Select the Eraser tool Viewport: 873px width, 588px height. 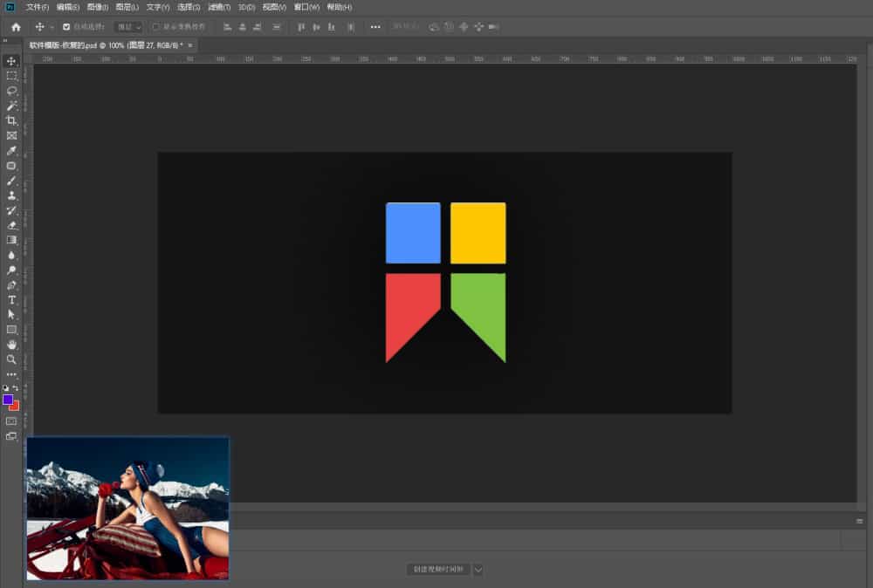[x=11, y=225]
